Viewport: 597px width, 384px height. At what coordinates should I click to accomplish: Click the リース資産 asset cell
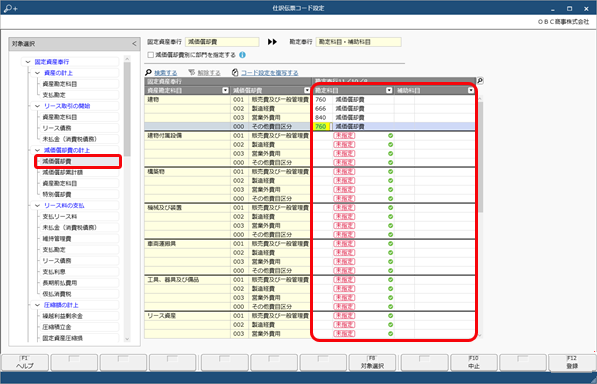(x=187, y=316)
